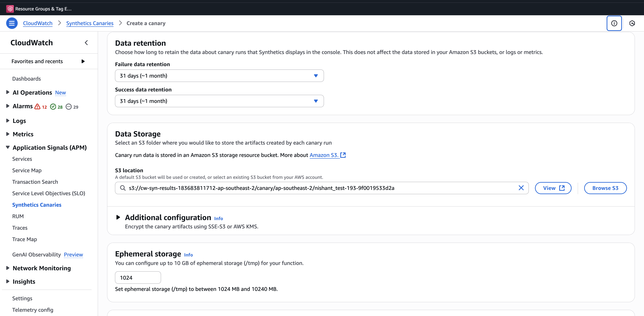This screenshot has width=644, height=316.
Task: Click the OK alarms green check icon
Action: click(53, 107)
